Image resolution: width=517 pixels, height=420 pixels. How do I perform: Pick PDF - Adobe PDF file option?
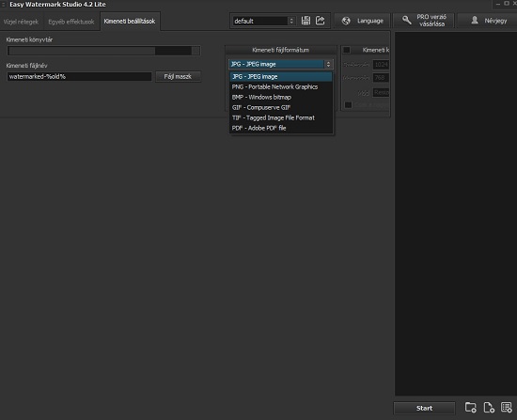(x=281, y=128)
